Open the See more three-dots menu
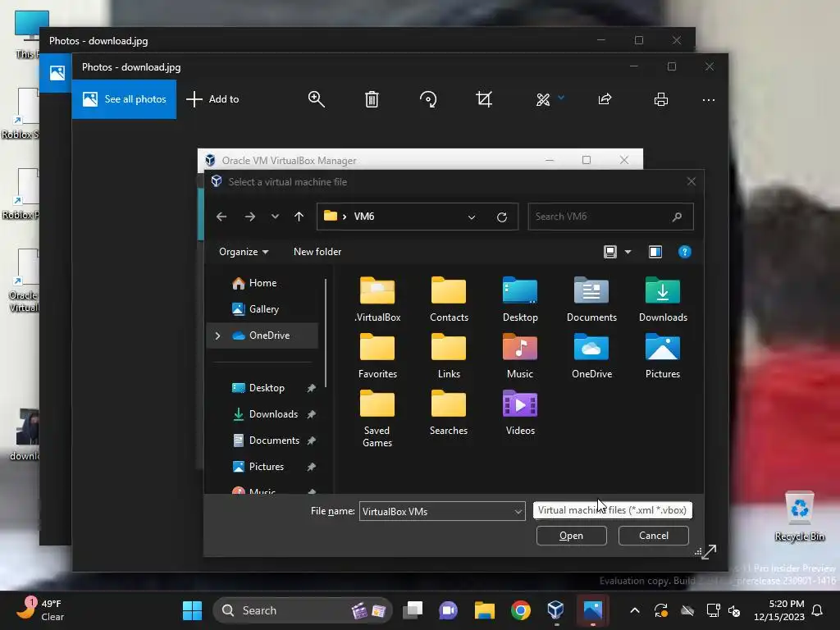 click(708, 99)
